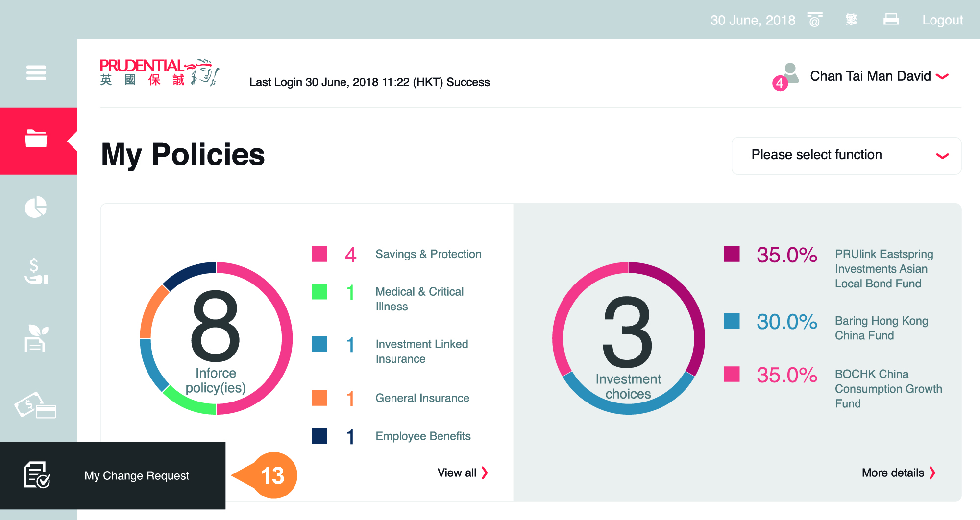Select Medical & Critical Illness category
Image resolution: width=980 pixels, height=520 pixels.
point(419,299)
